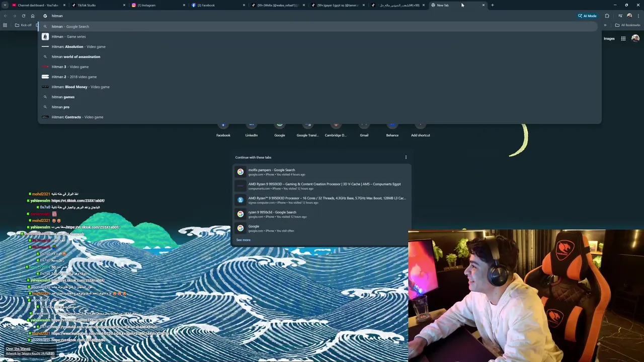The width and height of the screenshot is (644, 362).
Task: Open AMD Ryzen sigma-computer.com entry
Action: point(321,200)
